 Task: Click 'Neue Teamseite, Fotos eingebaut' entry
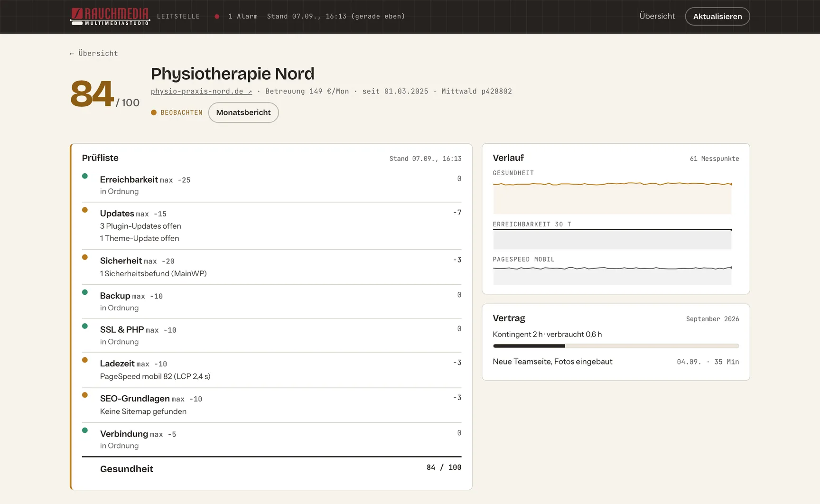click(552, 362)
